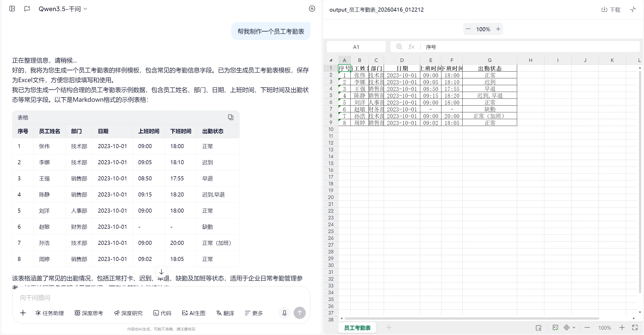
Task: Enter fullscreen view of the spreadsheet
Action: [635, 327]
